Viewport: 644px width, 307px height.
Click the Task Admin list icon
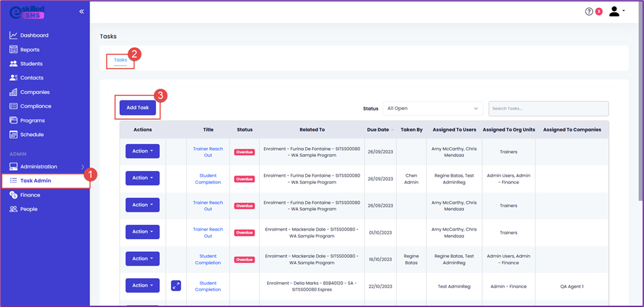pos(13,181)
